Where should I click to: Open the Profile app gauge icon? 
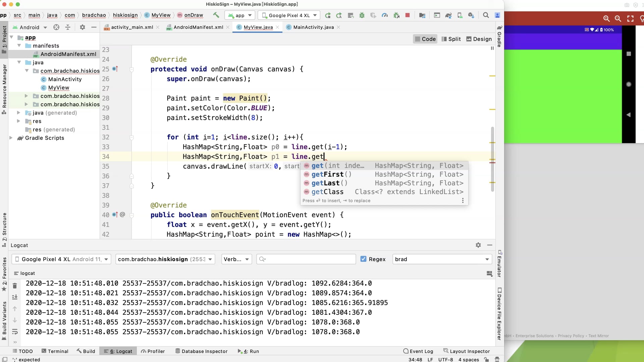coord(385,15)
